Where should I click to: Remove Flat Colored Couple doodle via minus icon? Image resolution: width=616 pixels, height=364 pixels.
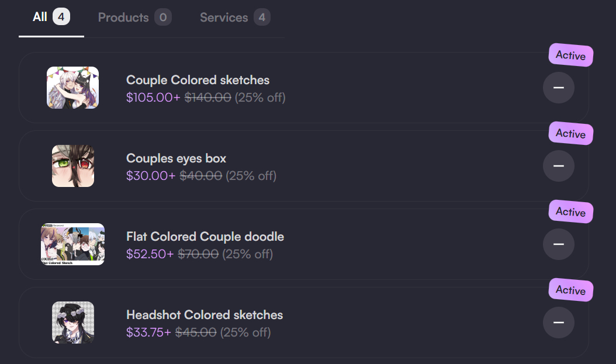(x=558, y=244)
